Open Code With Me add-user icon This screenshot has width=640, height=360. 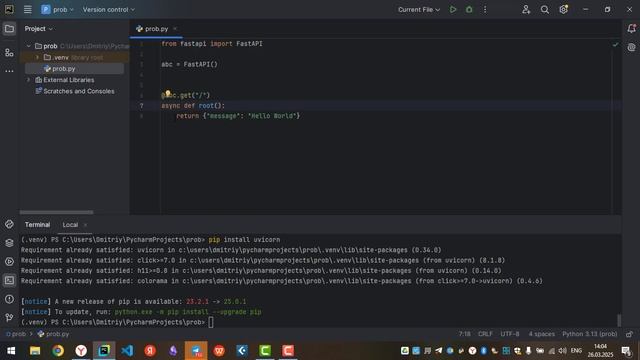click(x=526, y=9)
